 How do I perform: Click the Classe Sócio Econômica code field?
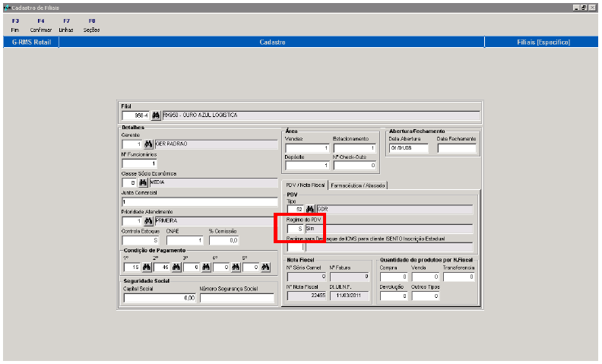point(129,183)
